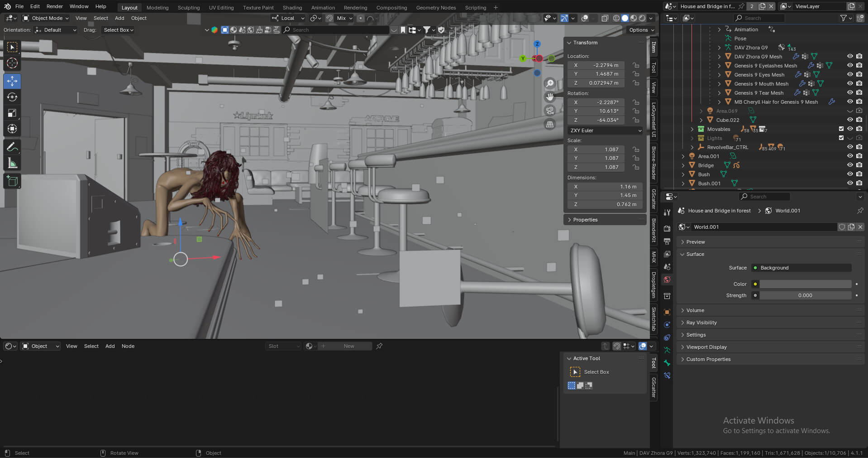Screen dimensions: 868x458
Task: Uncheck the Movables collection checkbox
Action: point(841,129)
